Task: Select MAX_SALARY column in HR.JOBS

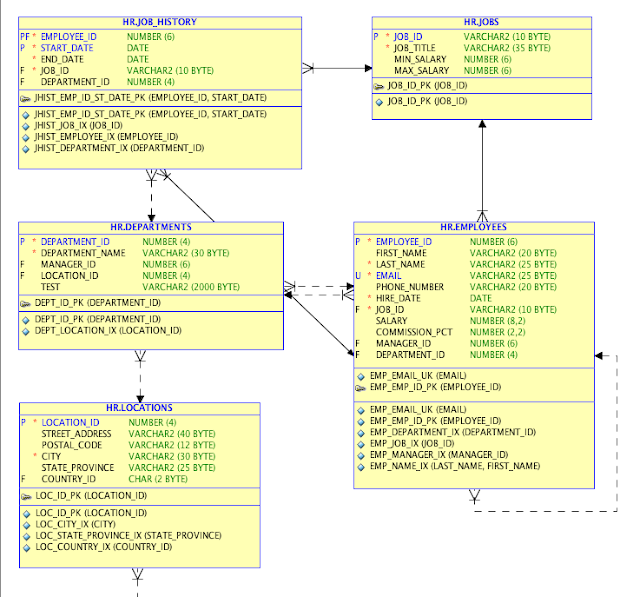Action: (421, 71)
